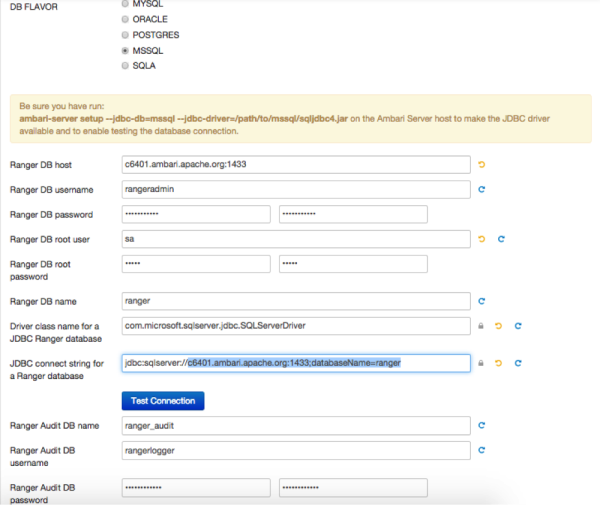600x505 pixels.
Task: Click the Test Connection button
Action: pos(163,401)
